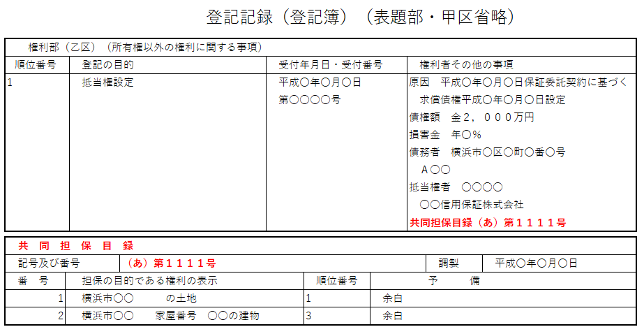Click the line 求償債権平成〇年〇月〇日設定
Image resolution: width=644 pixels, height=327 pixels.
493,100
